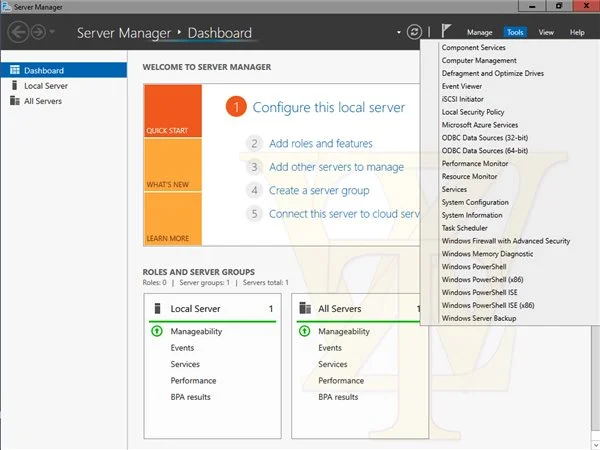
Task: Choose Microsoft Azure Services
Action: click(479, 125)
